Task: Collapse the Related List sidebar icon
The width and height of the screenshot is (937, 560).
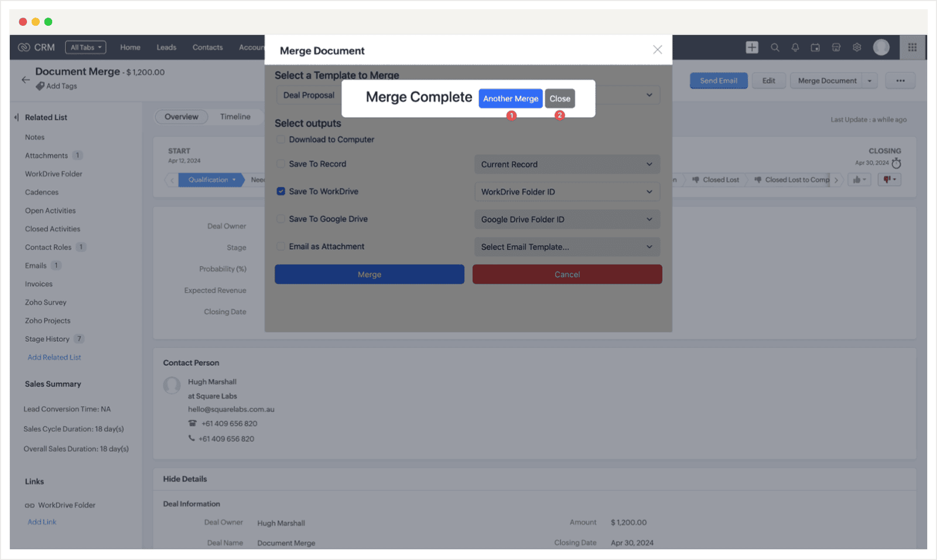Action: (16, 117)
